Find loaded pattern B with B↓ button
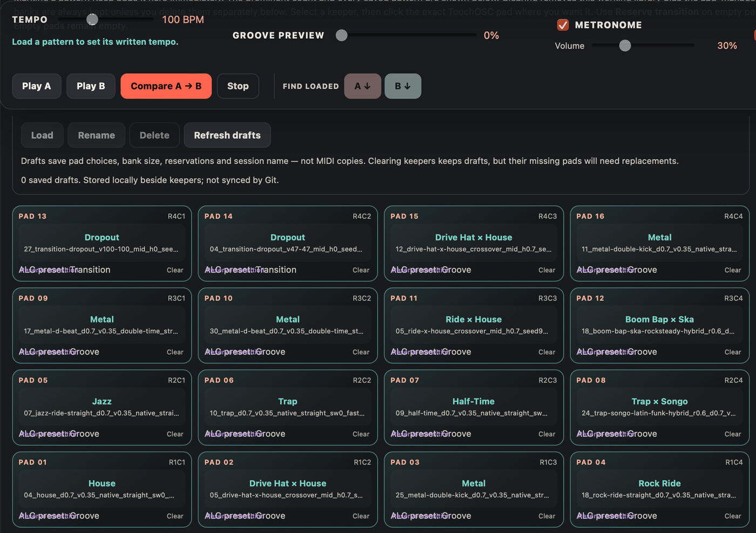The image size is (756, 533). point(403,86)
